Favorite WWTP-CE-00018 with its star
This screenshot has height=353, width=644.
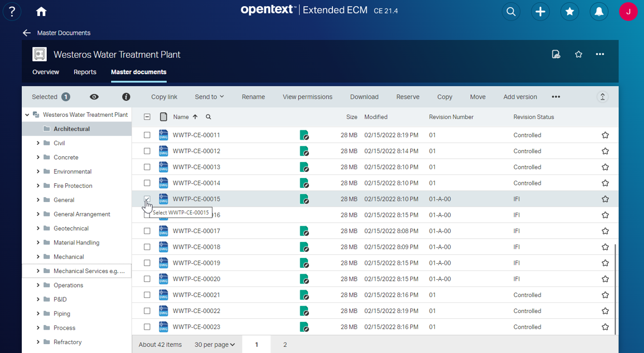pos(605,247)
